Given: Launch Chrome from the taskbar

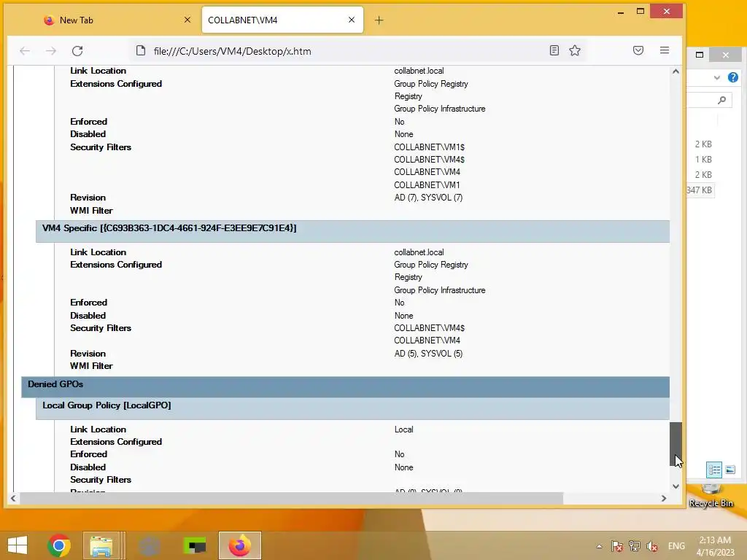Looking at the screenshot, I should [x=59, y=545].
